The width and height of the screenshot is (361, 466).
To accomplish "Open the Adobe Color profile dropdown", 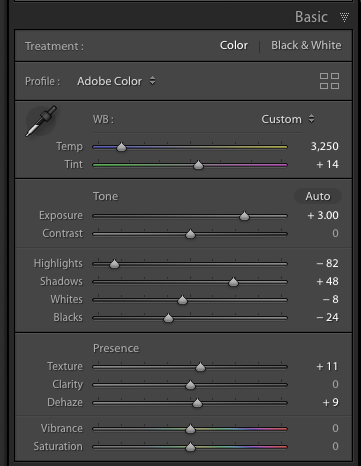I will (x=116, y=81).
